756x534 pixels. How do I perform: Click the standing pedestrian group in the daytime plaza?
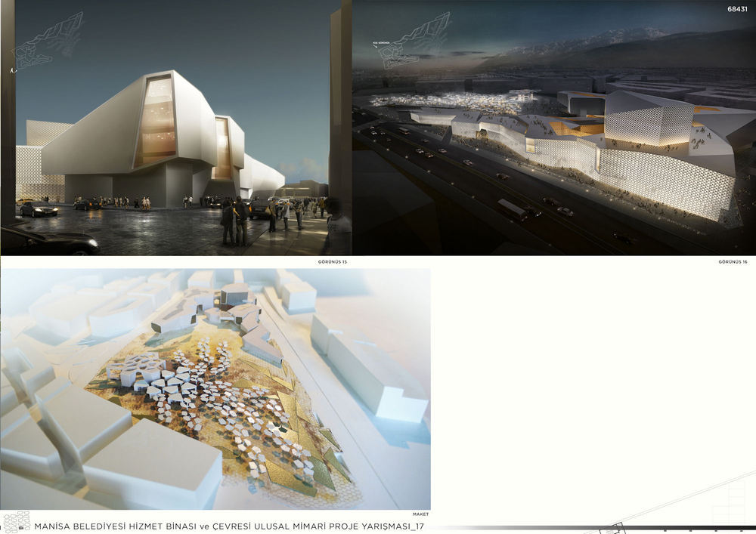pos(235,221)
